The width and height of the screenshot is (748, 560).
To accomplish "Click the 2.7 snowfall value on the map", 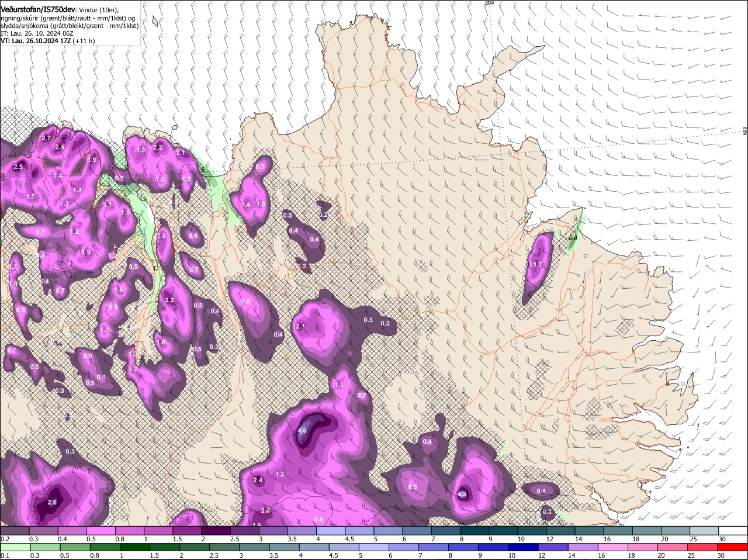I will click(x=47, y=138).
